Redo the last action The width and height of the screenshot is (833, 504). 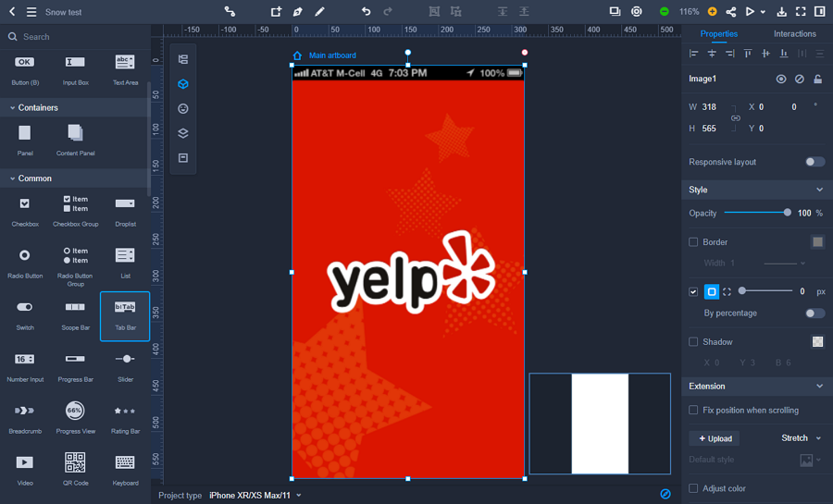(388, 11)
